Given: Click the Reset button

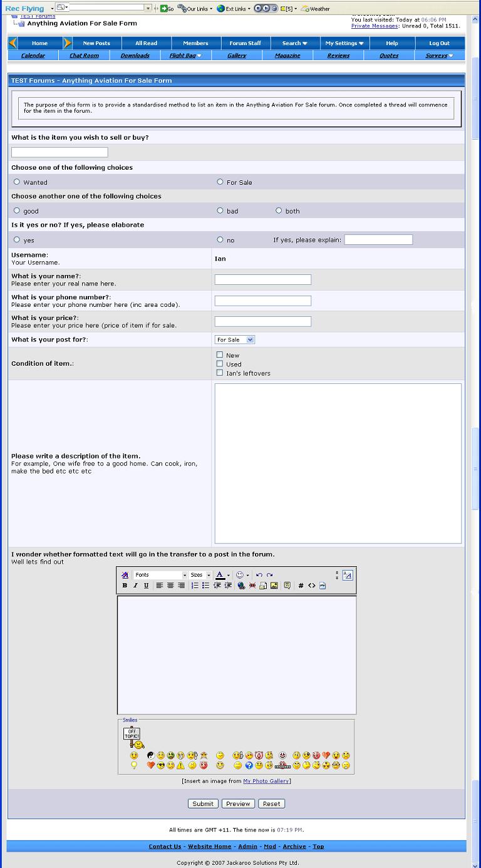Looking at the screenshot, I should click(x=271, y=803).
